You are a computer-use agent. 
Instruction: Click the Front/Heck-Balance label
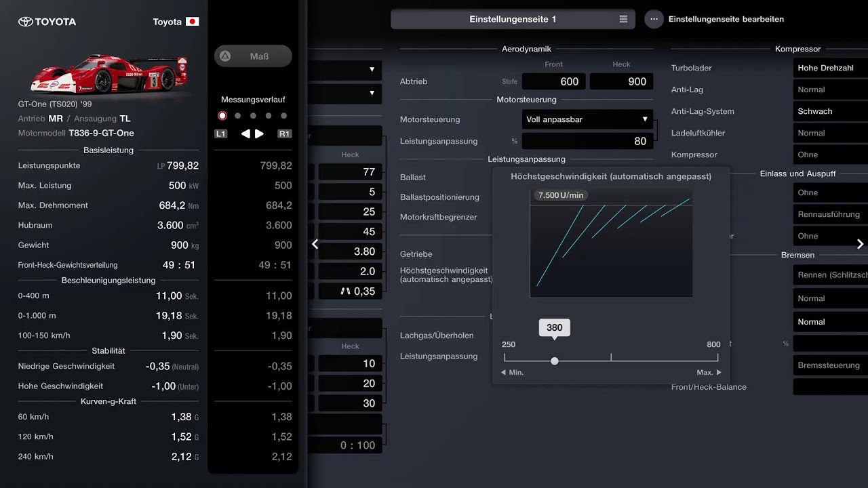point(709,387)
